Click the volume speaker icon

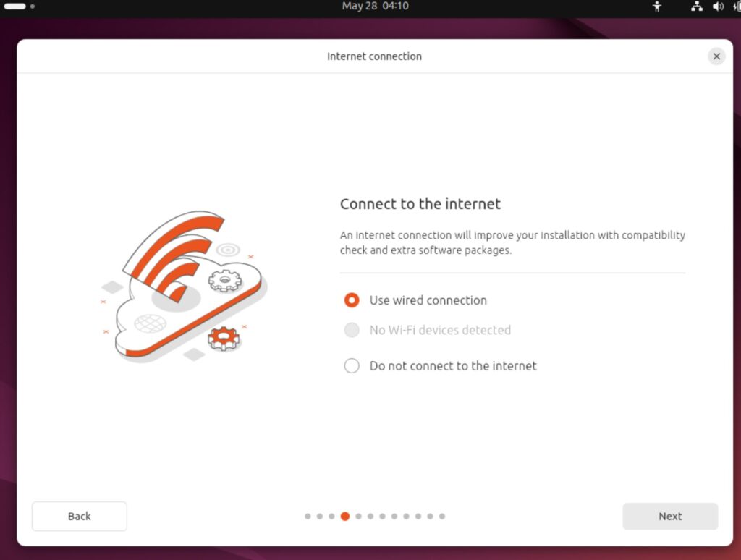[x=718, y=7]
